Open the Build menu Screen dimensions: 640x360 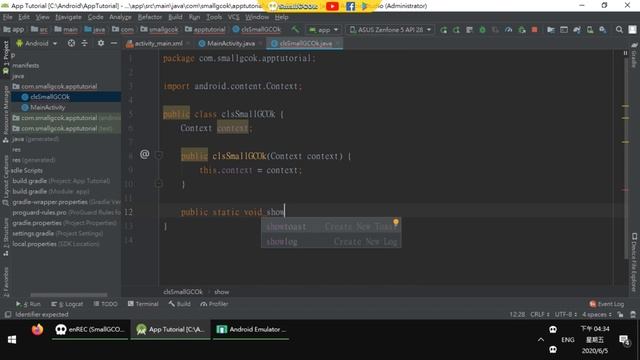pos(175,17)
